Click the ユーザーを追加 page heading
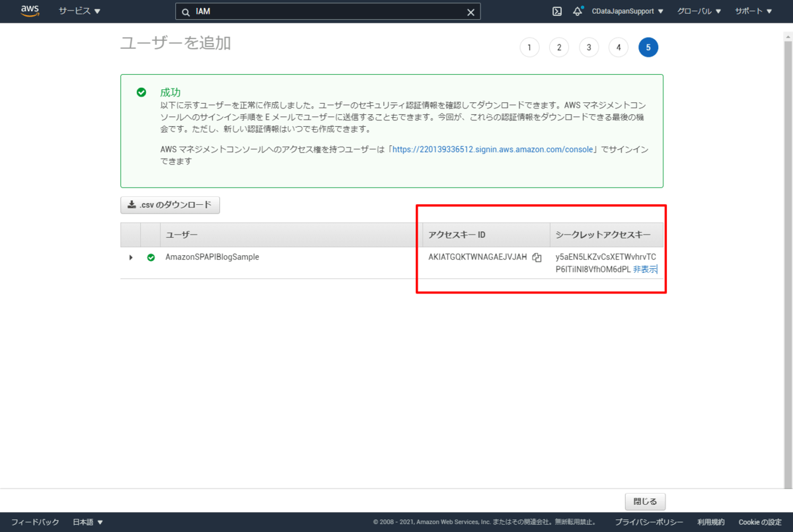 (176, 44)
